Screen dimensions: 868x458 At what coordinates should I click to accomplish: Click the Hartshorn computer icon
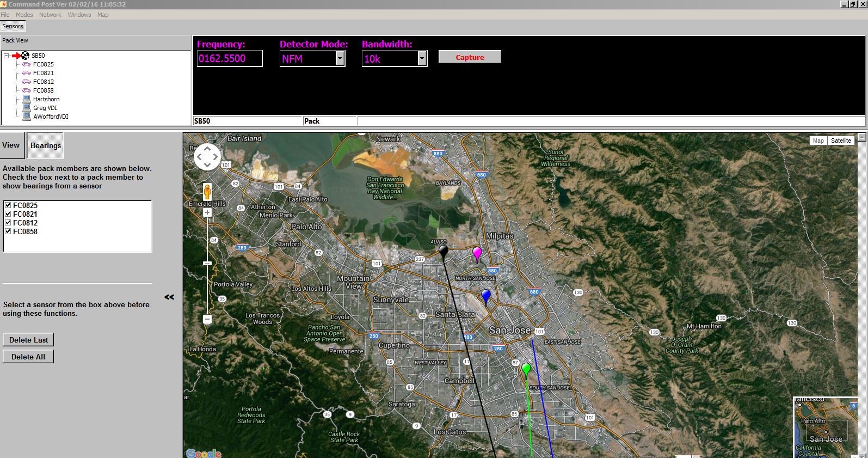27,99
